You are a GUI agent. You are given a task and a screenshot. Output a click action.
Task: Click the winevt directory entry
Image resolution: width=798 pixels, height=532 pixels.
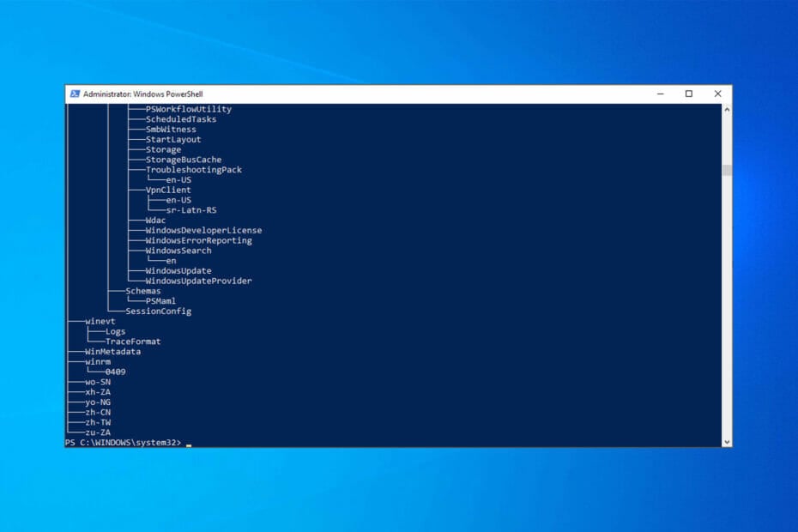(x=100, y=321)
